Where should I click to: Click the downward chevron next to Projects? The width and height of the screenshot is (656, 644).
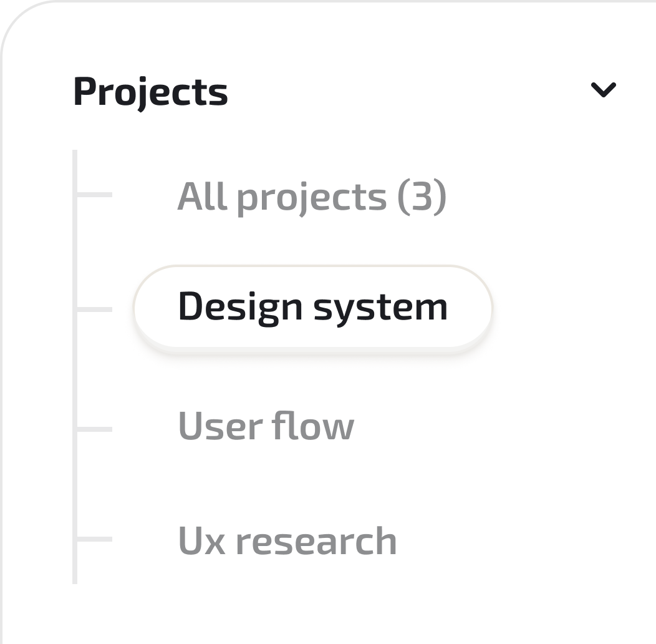(x=604, y=91)
